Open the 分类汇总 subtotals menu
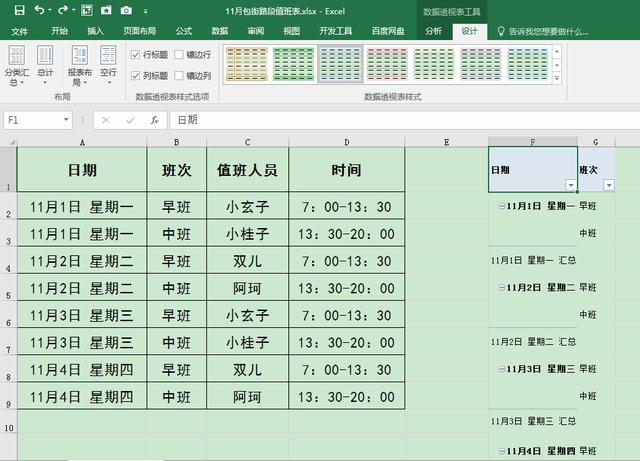The height and width of the screenshot is (461, 640). click(17, 66)
